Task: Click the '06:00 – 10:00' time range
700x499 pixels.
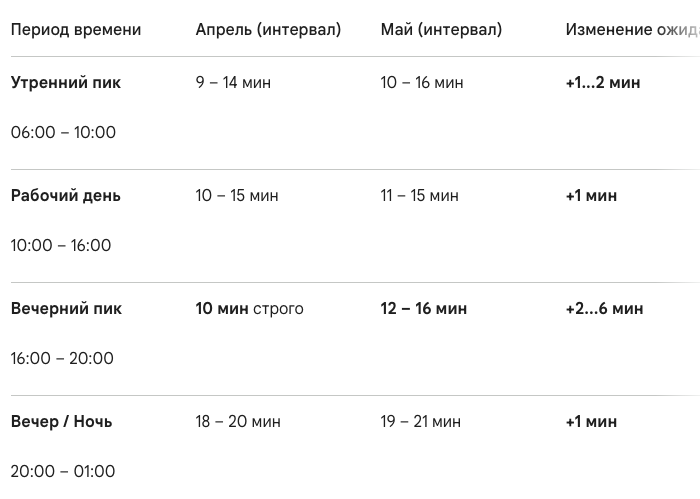Action: [63, 133]
